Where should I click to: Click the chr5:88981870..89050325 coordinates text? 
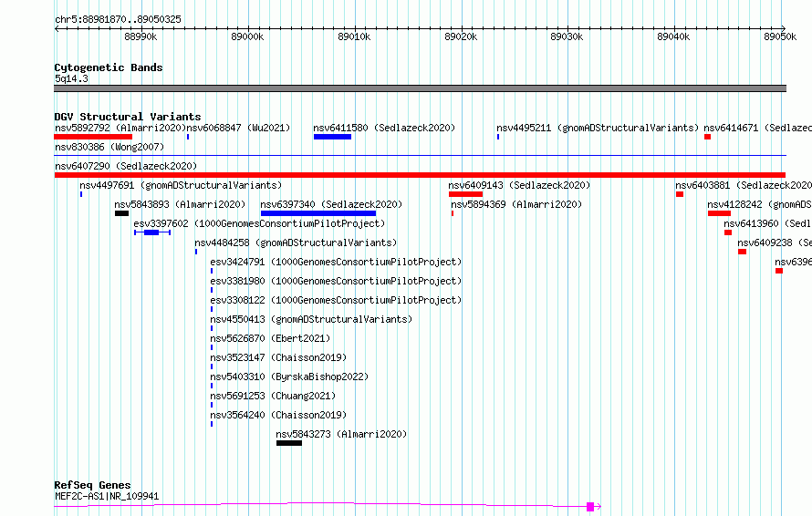[118, 19]
